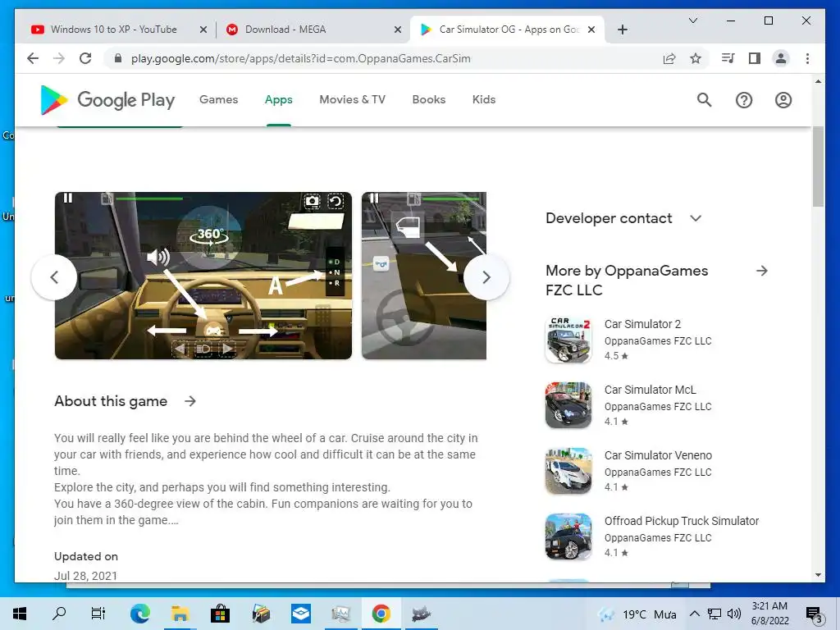
Task: Go back in Chrome
Action: (33, 58)
